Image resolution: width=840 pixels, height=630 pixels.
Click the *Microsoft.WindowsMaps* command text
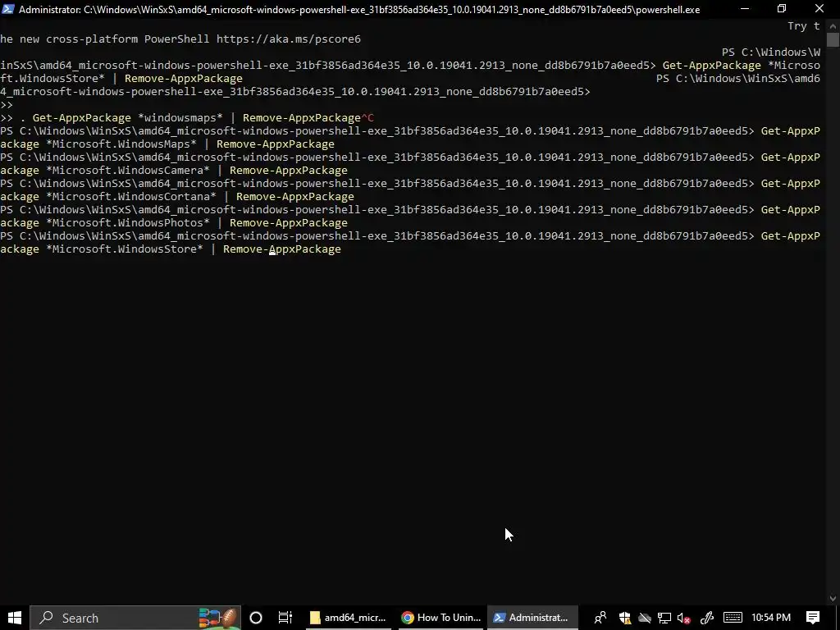point(121,144)
